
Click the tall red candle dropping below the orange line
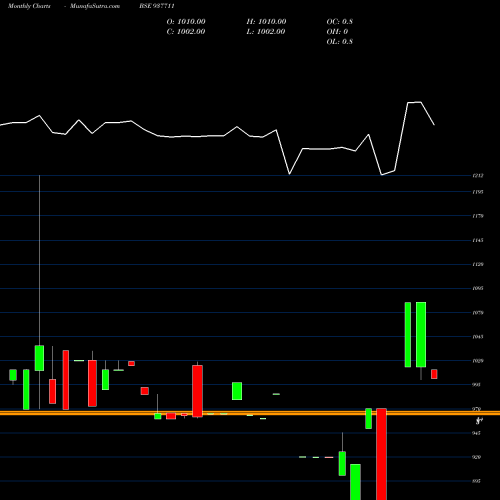pos(381,454)
